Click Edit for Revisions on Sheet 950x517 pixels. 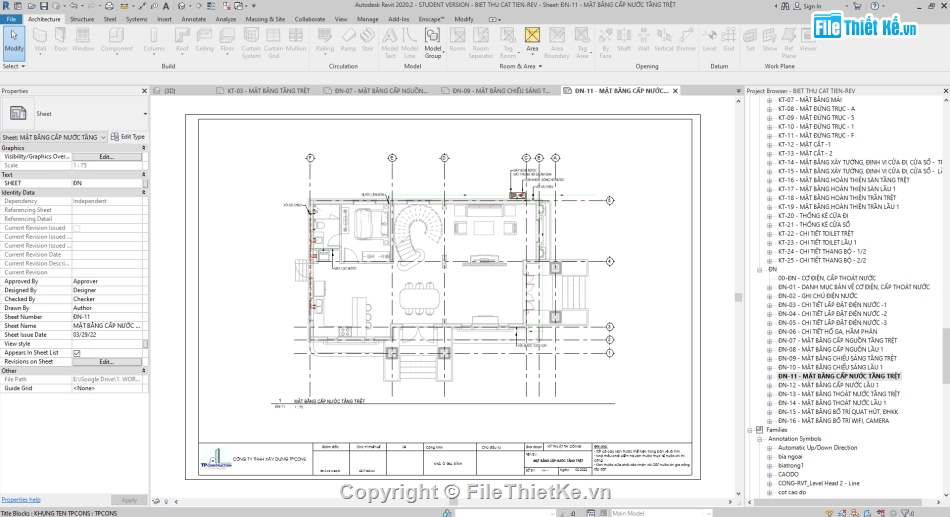(107, 362)
